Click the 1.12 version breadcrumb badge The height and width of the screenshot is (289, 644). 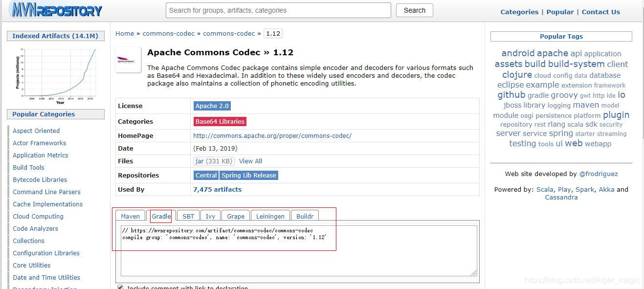pyautogui.click(x=273, y=33)
